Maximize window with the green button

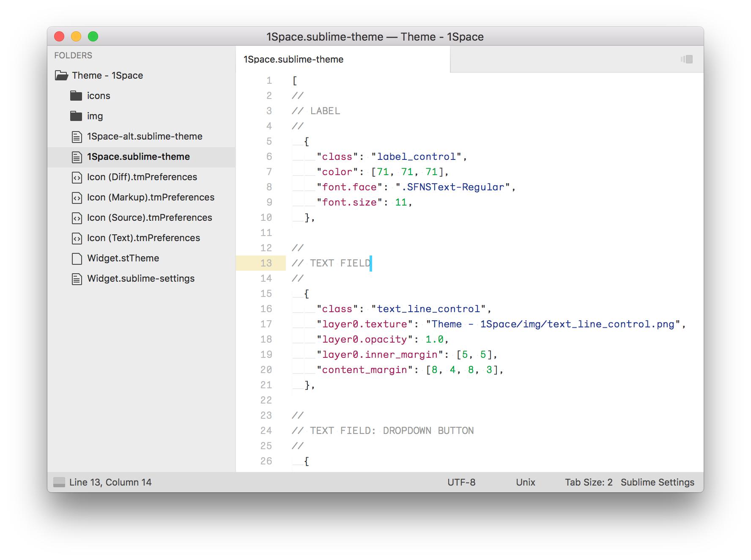pos(93,37)
